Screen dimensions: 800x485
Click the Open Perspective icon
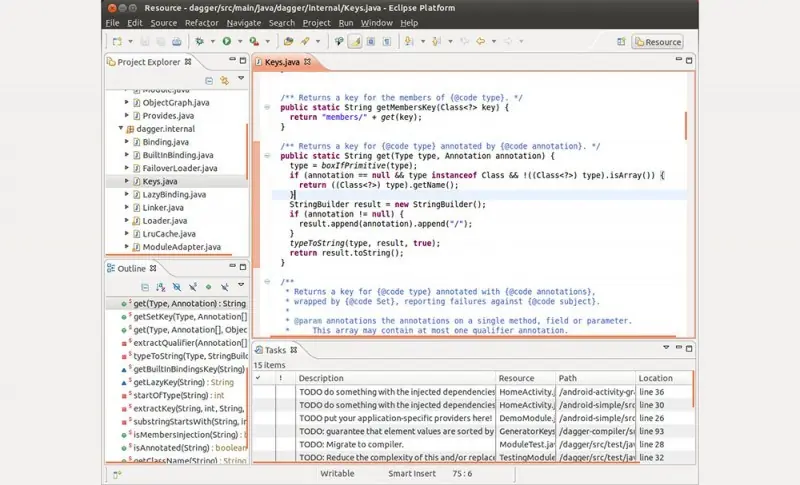[621, 42]
